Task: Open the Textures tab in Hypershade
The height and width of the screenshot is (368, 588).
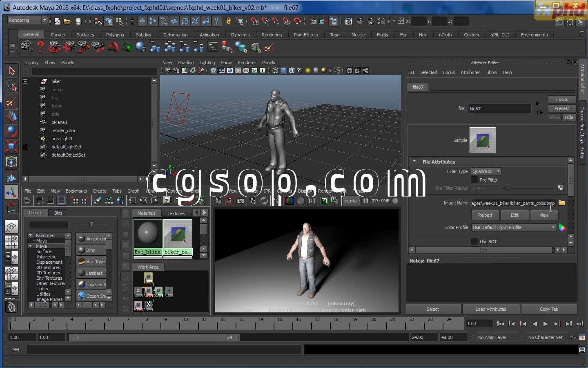Action: (x=176, y=213)
